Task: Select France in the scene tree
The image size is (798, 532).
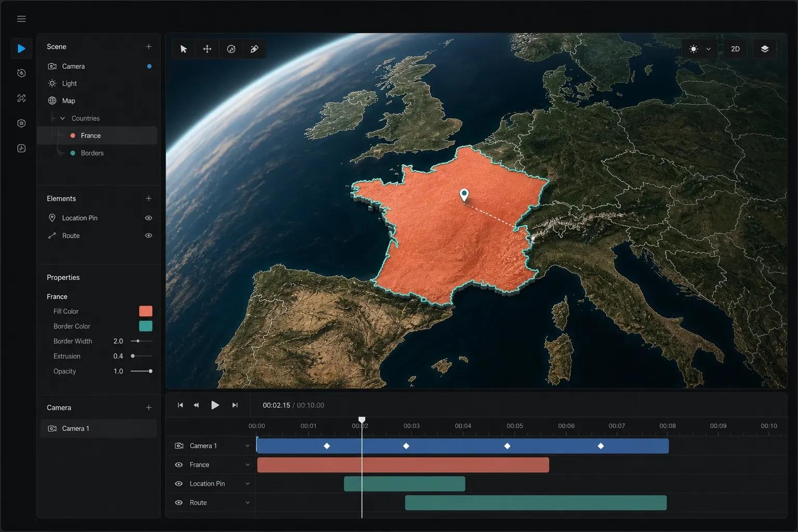Action: point(97,136)
